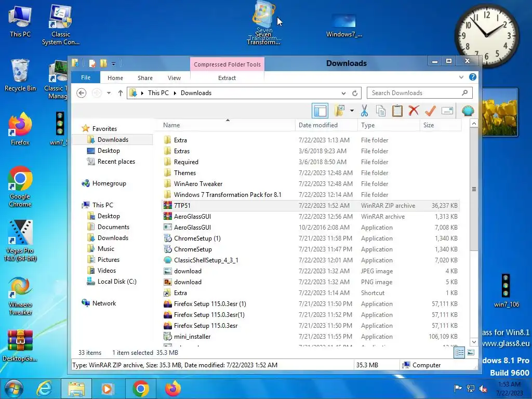Viewport: 532px width, 399px height.
Task: Select the Recycle Bin desktop icon
Action: [20, 75]
